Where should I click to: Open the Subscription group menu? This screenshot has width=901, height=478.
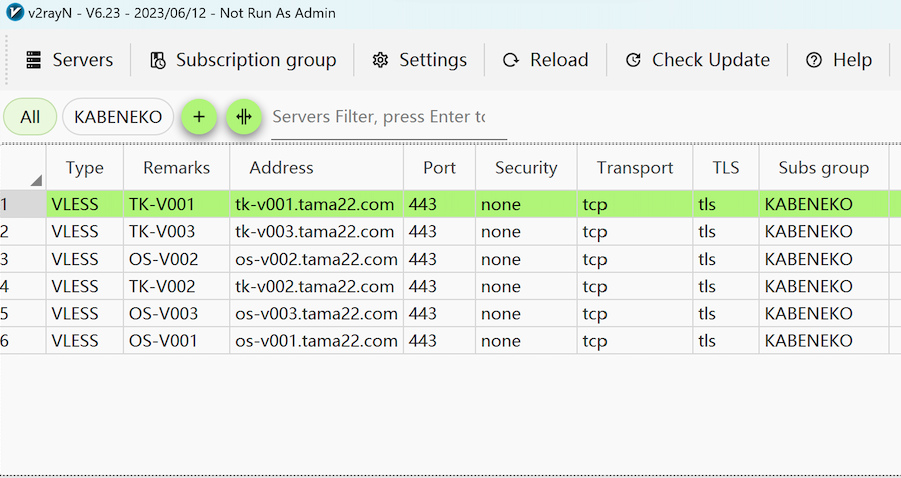[242, 60]
